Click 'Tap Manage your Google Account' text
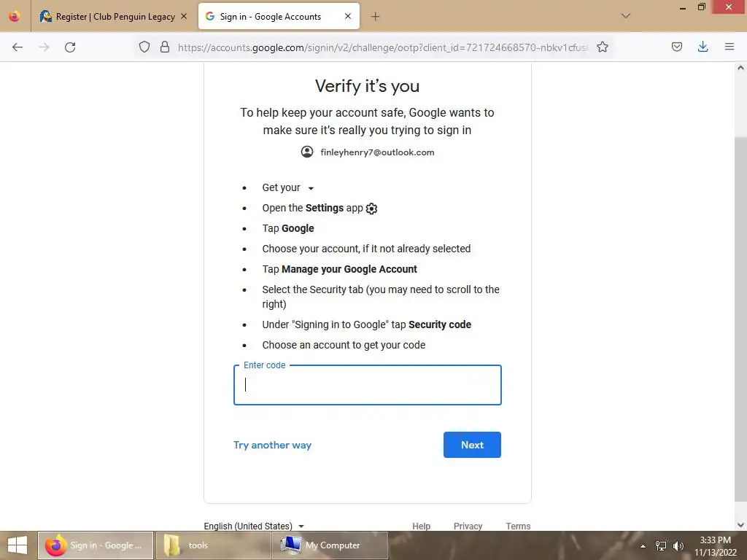 (339, 269)
